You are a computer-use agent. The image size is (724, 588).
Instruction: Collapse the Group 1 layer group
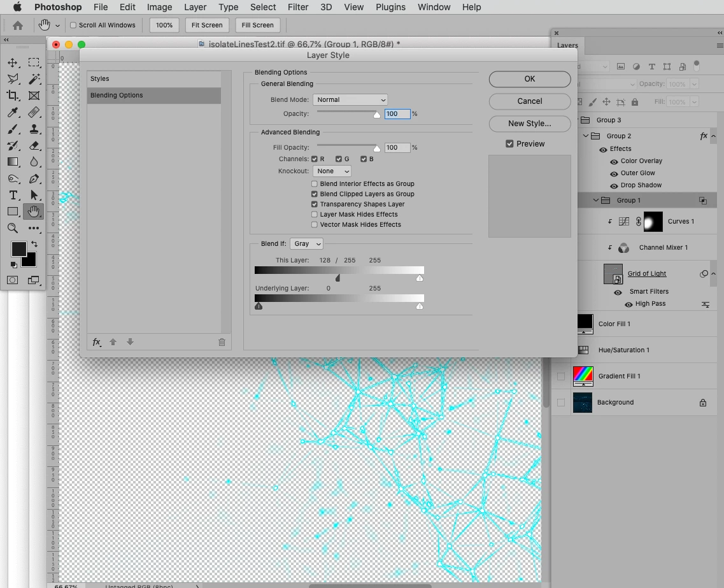(x=595, y=200)
